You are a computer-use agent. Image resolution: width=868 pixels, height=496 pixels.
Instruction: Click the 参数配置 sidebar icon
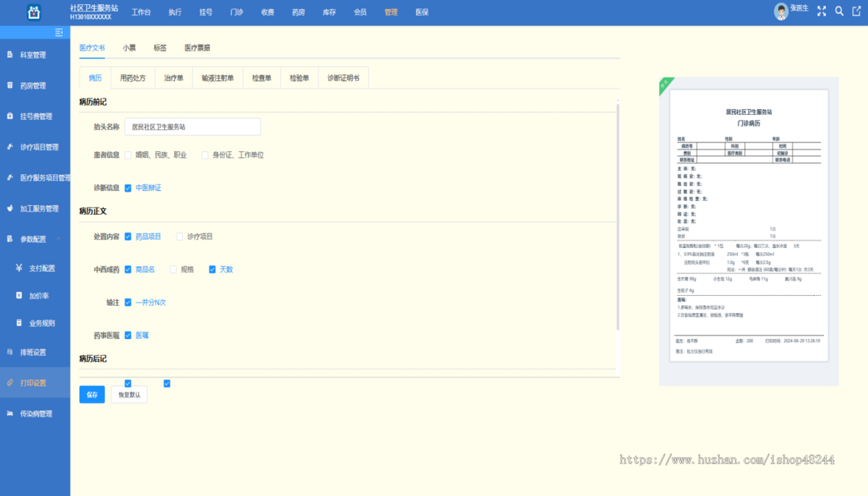click(x=9, y=239)
